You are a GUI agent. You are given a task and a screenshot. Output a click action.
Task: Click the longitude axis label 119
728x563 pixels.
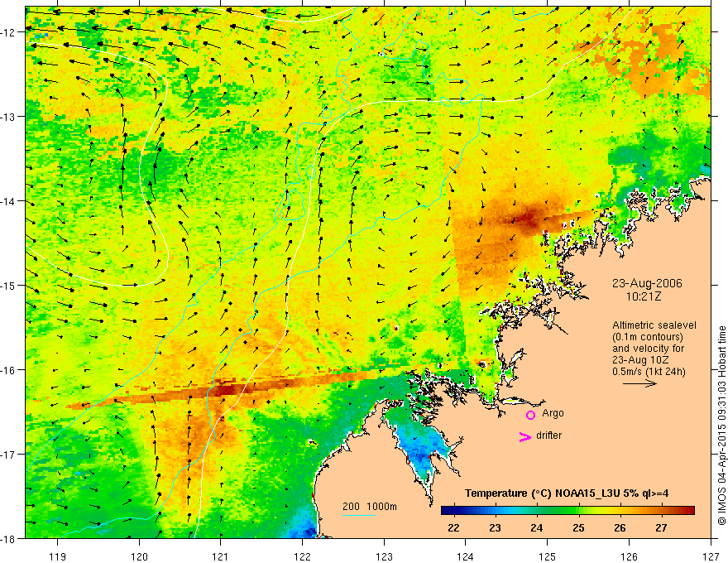click(58, 556)
